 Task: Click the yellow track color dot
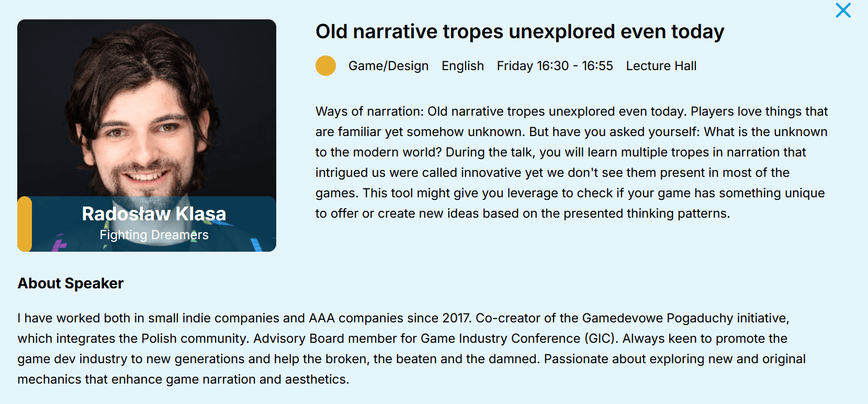pyautogui.click(x=325, y=66)
